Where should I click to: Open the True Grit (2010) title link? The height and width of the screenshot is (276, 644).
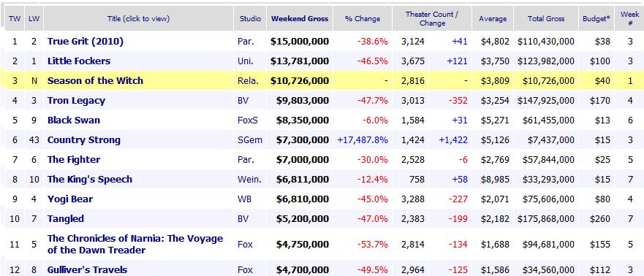pyautogui.click(x=86, y=42)
